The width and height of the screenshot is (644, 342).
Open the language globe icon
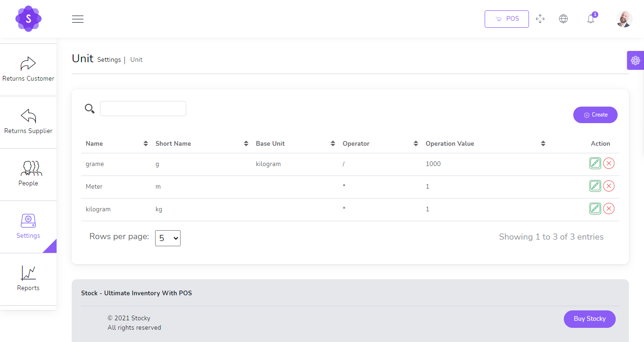pos(563,19)
